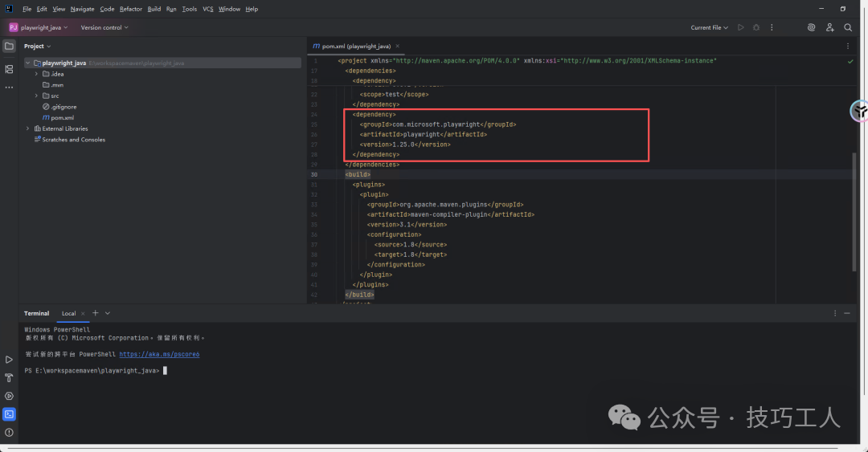Click the <build> tag on line 30
The image size is (868, 452).
coord(358,174)
